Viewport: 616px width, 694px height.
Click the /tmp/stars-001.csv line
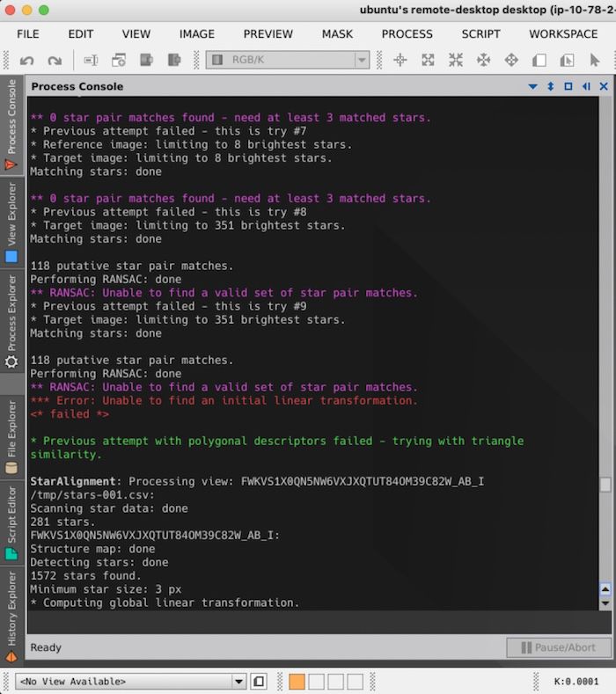click(x=92, y=495)
